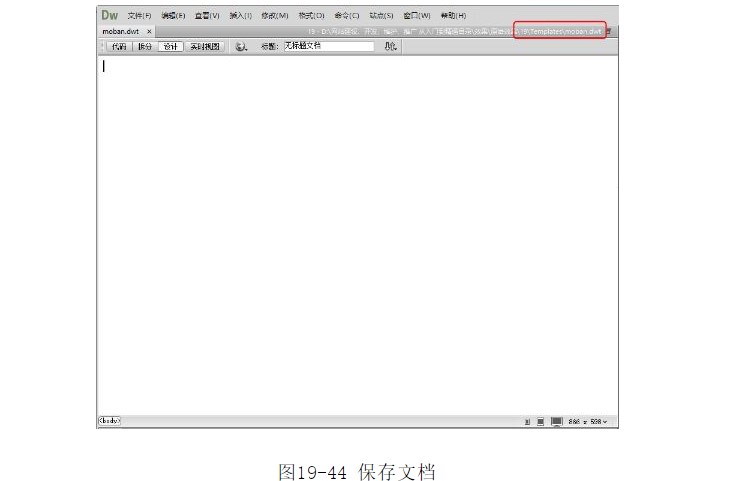The width and height of the screenshot is (755, 481).
Task: Select tablet size icon in status bar
Action: point(540,422)
